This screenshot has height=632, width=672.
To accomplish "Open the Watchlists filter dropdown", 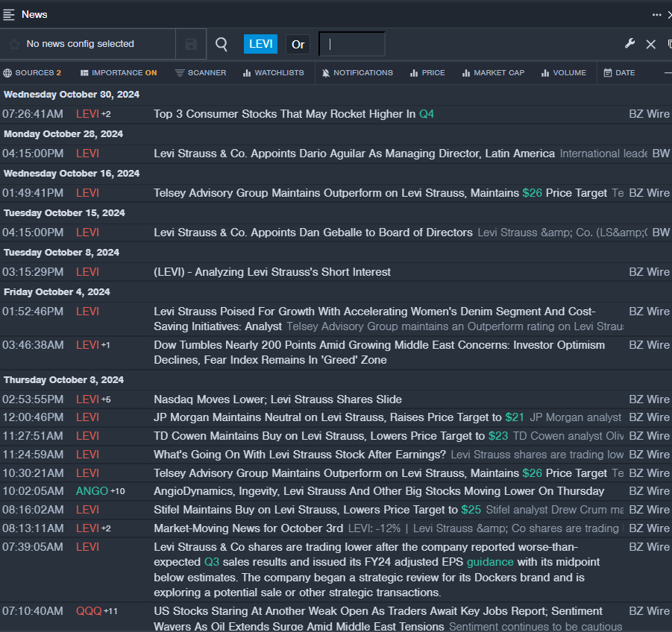I will point(273,73).
